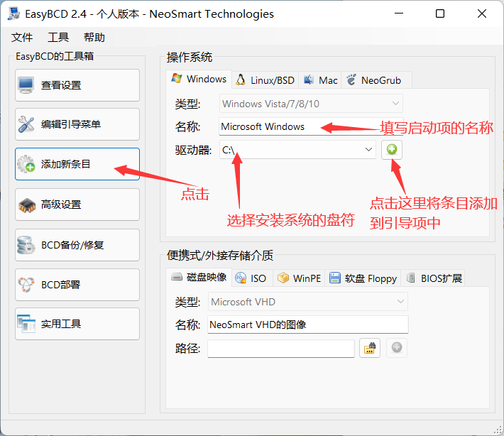The height and width of the screenshot is (436, 504).
Task: Switch to the 软盘 Floppy tab
Action: [x=363, y=278]
